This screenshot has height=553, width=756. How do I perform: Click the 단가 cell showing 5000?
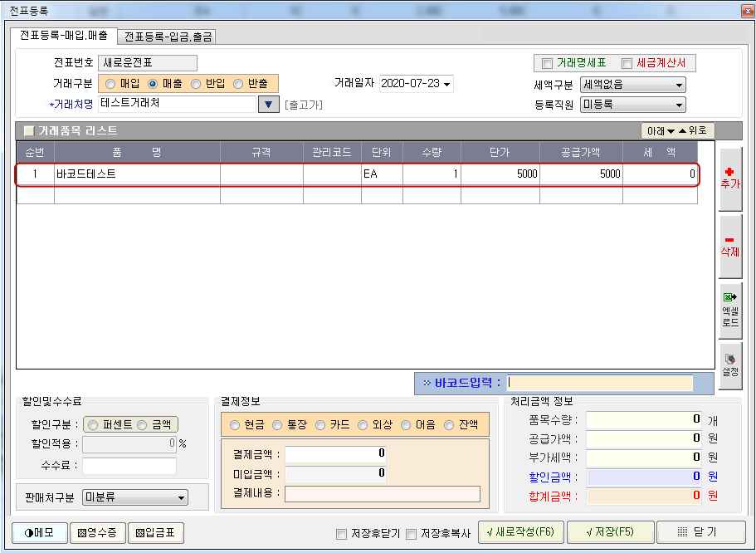500,174
